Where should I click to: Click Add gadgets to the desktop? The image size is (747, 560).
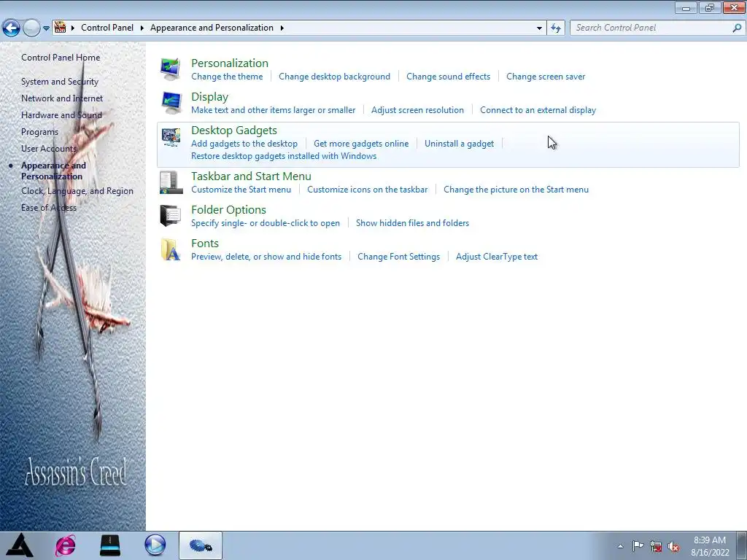244,144
